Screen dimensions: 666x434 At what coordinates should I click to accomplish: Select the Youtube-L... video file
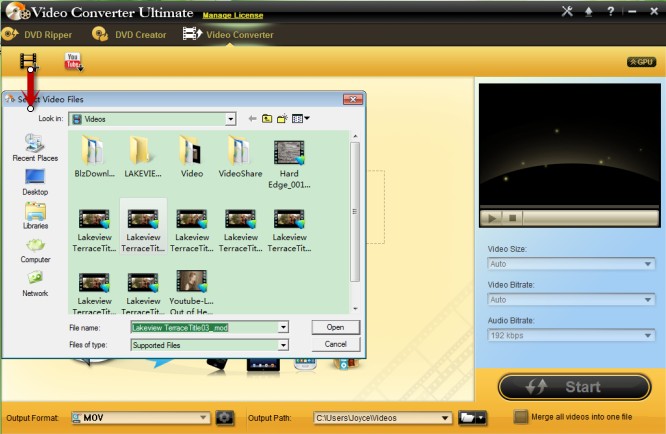pos(192,292)
